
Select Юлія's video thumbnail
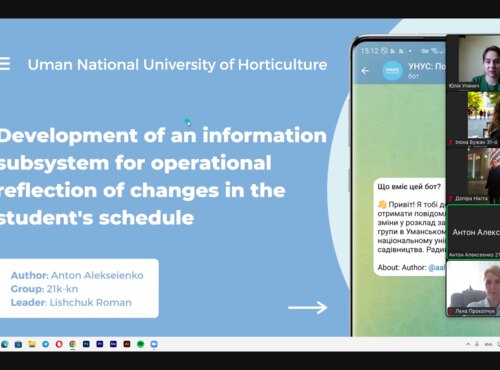pyautogui.click(x=473, y=63)
